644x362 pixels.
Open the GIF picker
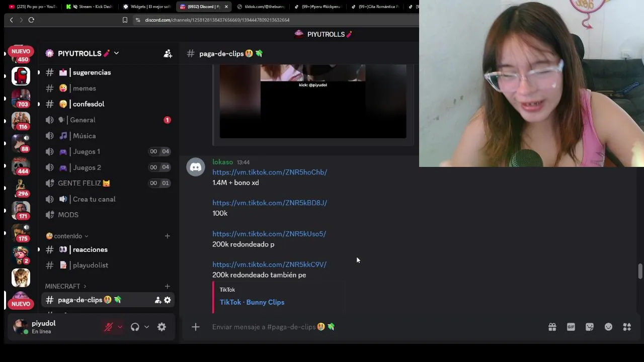click(571, 327)
